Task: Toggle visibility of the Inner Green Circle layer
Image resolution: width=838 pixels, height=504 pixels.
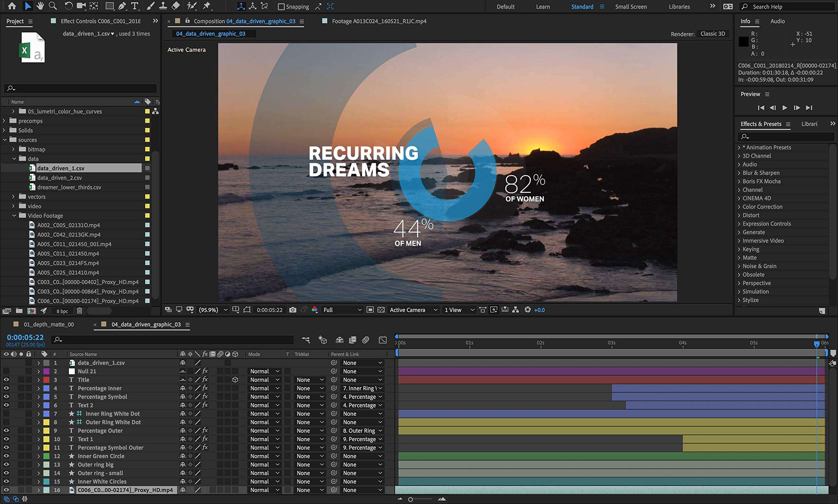Action: 6,456
